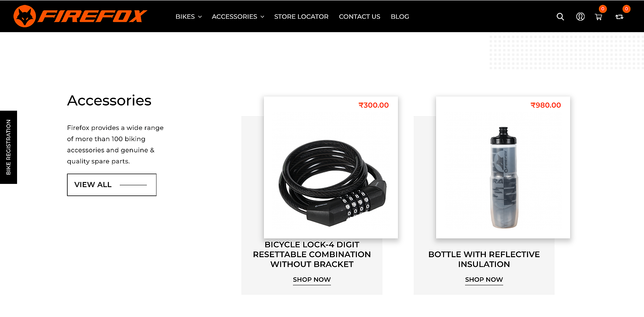This screenshot has height=317, width=644.
Task: Click the compare count badge
Action: coord(626,9)
